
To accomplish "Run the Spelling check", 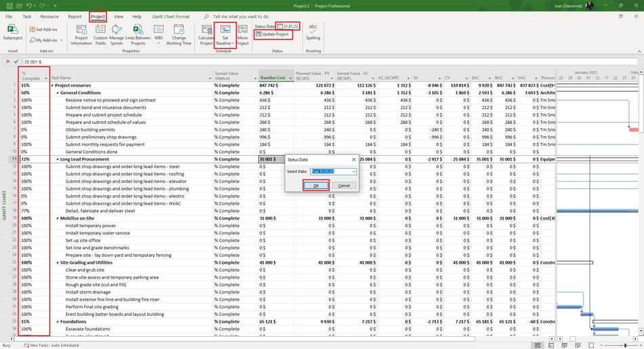I will (313, 33).
